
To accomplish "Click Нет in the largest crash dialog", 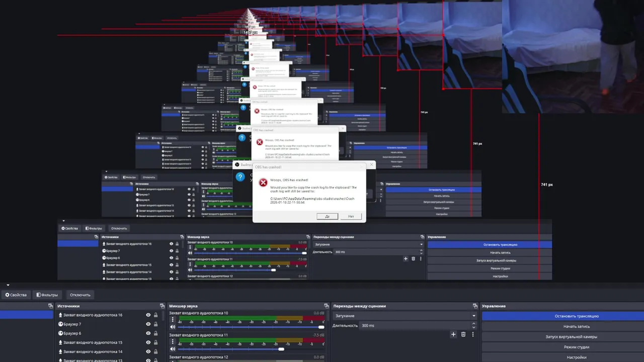I will (x=351, y=216).
